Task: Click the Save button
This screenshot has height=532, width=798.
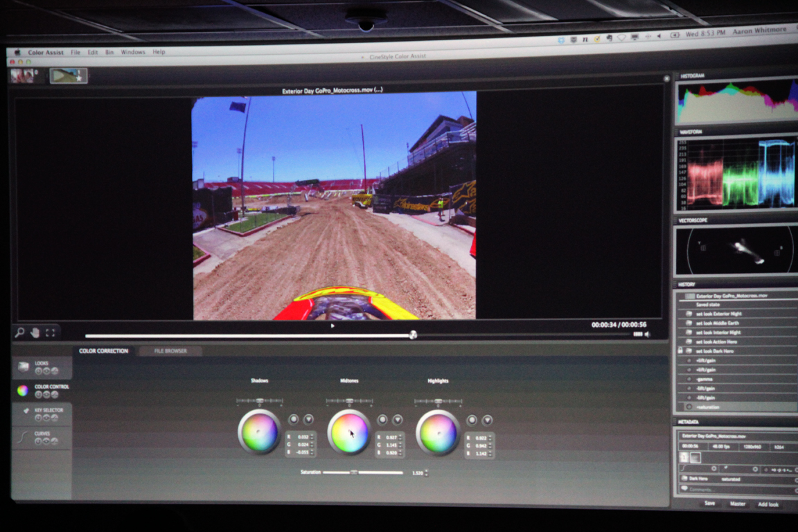Action: pos(709,504)
